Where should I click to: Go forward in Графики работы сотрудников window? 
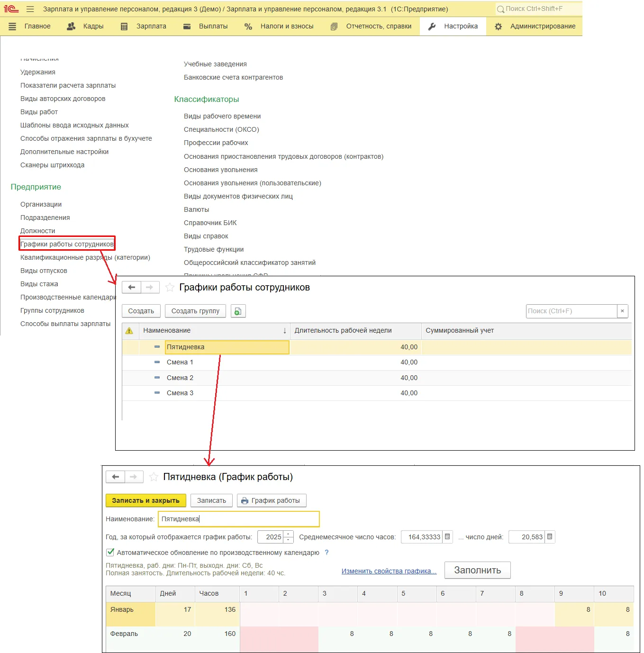coord(150,287)
